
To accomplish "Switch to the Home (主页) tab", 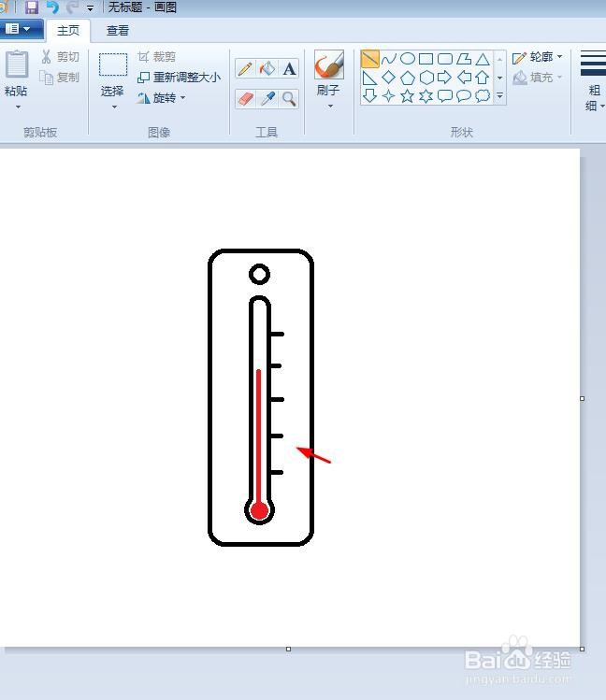I will pyautogui.click(x=68, y=30).
